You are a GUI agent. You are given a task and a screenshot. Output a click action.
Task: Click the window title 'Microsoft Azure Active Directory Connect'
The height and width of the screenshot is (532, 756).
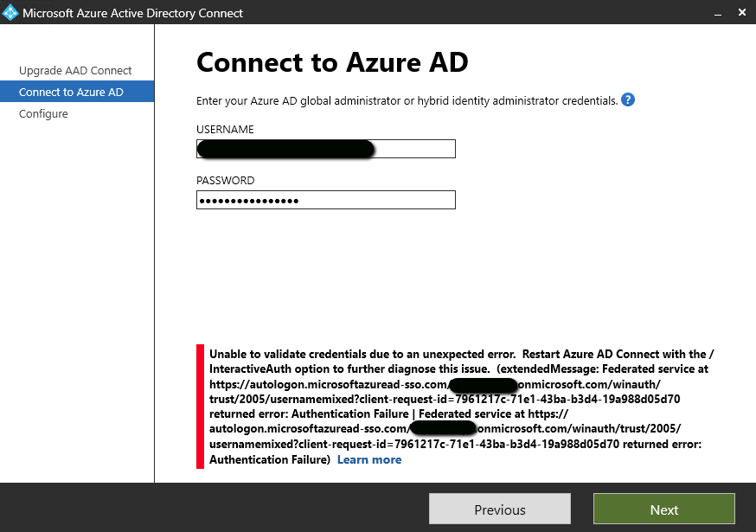pyautogui.click(x=132, y=13)
